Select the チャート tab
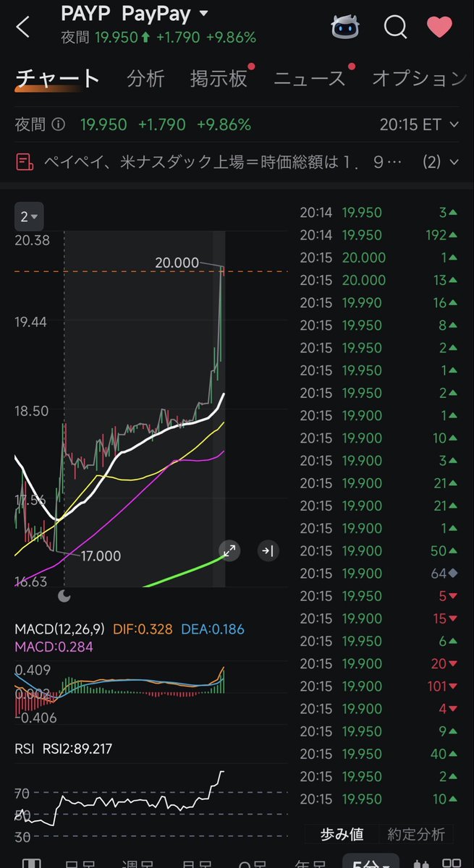The width and height of the screenshot is (474, 868). (x=57, y=78)
